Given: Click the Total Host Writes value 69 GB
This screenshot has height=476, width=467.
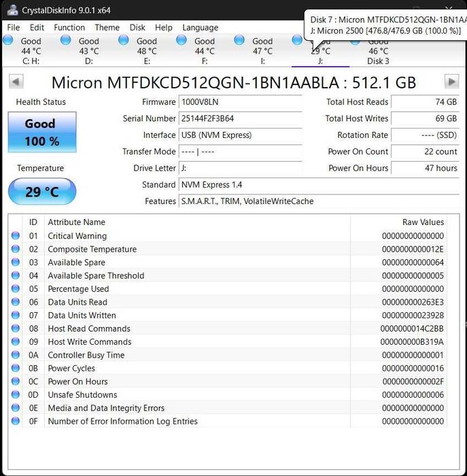Looking at the screenshot, I should tap(425, 118).
